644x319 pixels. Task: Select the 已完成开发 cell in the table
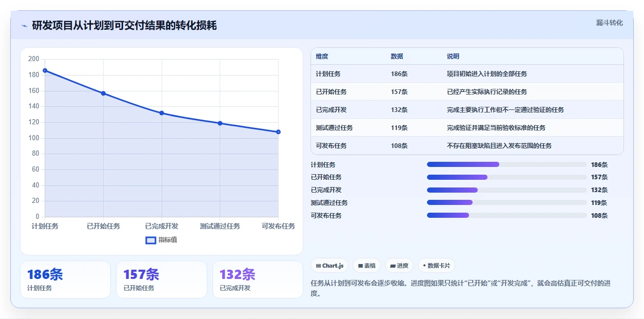pos(331,110)
